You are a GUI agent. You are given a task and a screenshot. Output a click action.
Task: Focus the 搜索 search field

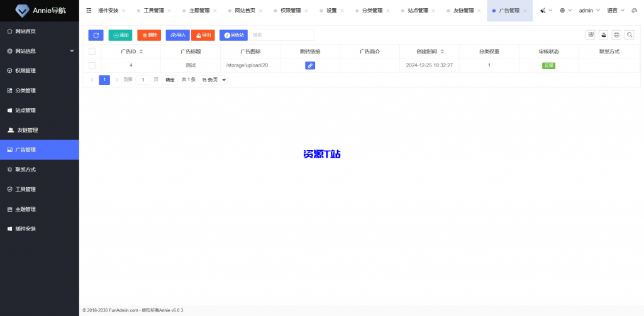coord(282,35)
